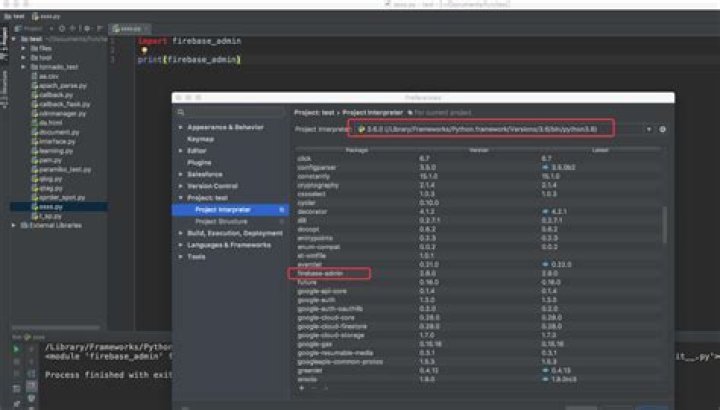
Task: Expand the Tools settings section
Action: click(x=180, y=257)
